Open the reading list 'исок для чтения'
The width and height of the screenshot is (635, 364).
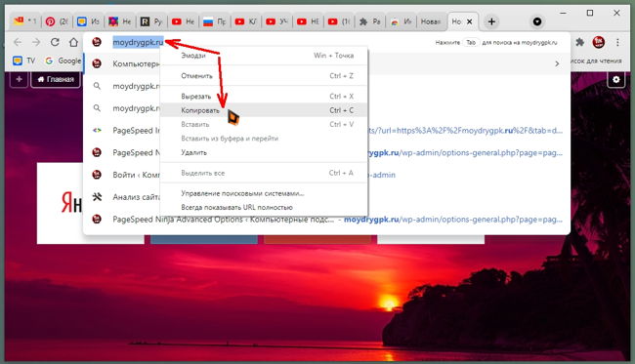click(596, 61)
